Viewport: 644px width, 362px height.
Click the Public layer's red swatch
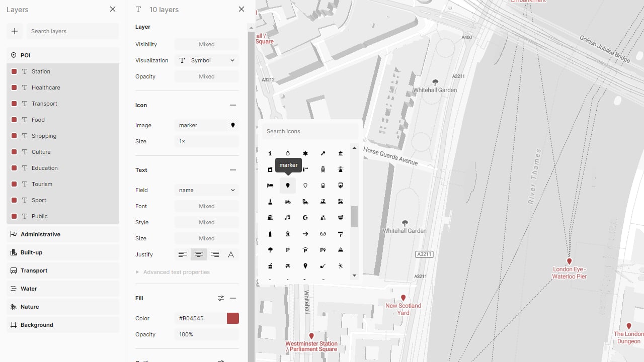point(14,216)
